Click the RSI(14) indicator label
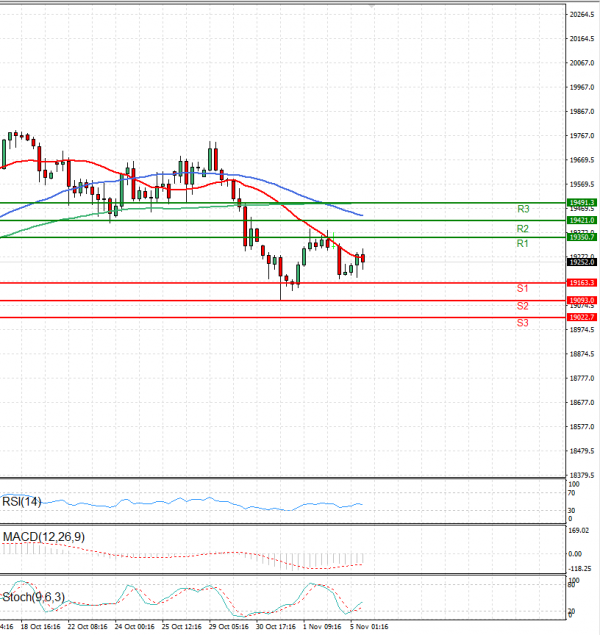 click(x=21, y=502)
